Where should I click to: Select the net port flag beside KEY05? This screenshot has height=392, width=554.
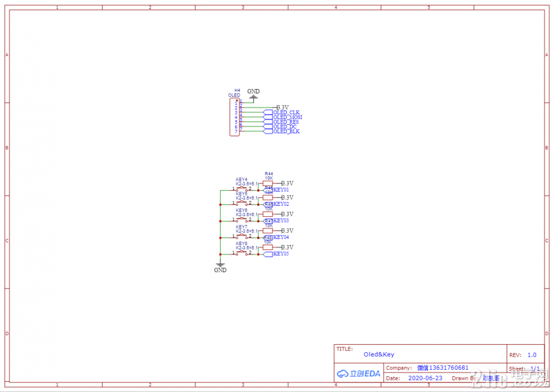pos(268,254)
